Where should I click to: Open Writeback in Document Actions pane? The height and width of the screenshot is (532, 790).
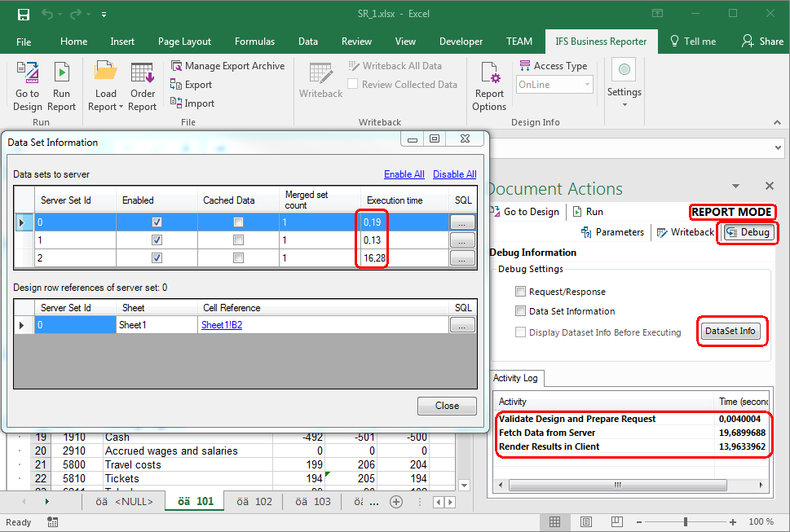tap(686, 232)
